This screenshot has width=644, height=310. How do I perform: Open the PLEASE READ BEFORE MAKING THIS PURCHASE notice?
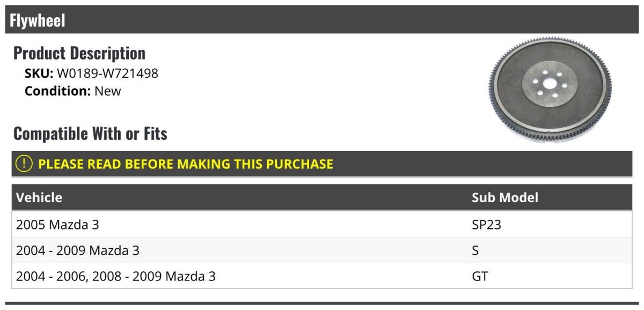coord(186,164)
